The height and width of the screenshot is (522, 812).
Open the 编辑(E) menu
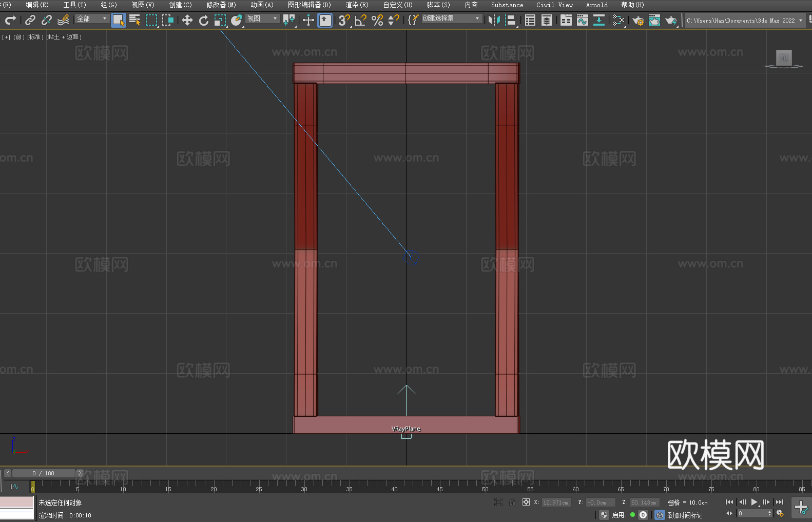coord(37,5)
